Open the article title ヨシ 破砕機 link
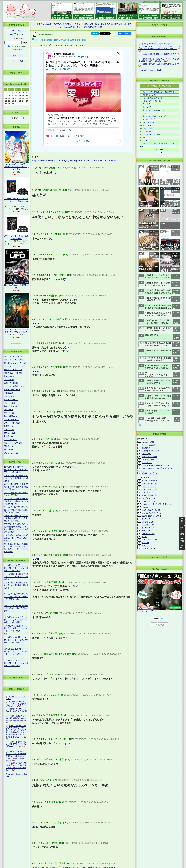Screen dimensions: 186x868 pyautogui.click(x=61, y=40)
